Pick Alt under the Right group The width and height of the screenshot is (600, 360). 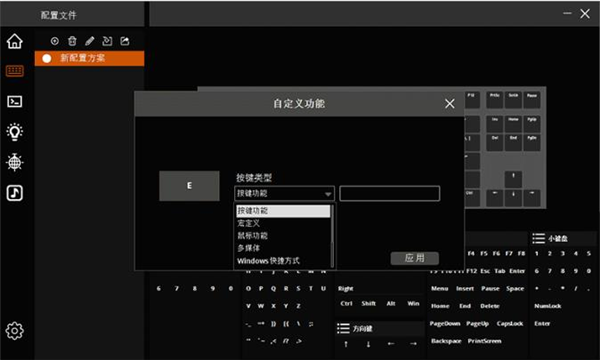391,303
